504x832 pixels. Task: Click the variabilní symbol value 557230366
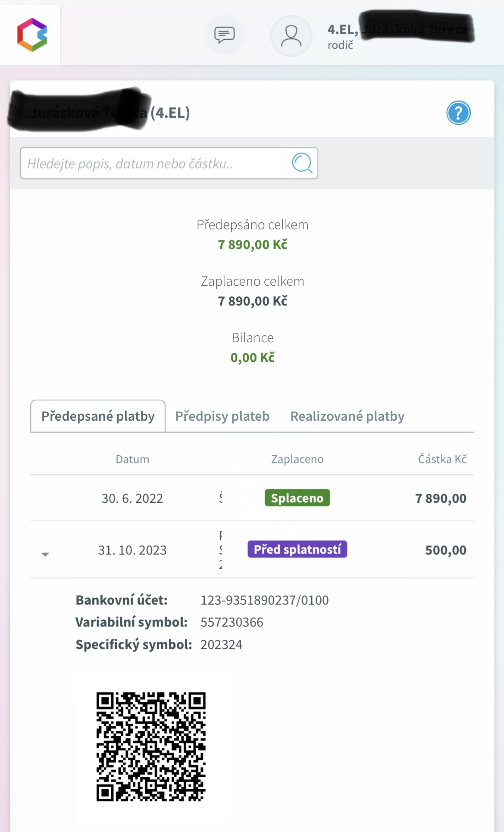232,622
